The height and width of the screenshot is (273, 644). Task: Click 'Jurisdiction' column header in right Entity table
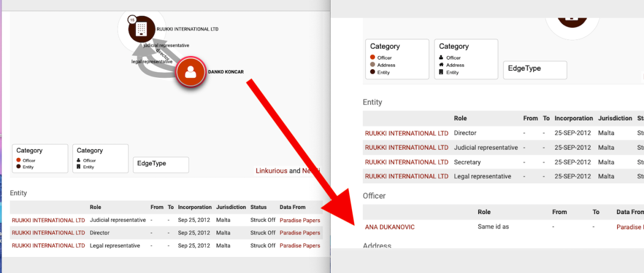point(615,118)
